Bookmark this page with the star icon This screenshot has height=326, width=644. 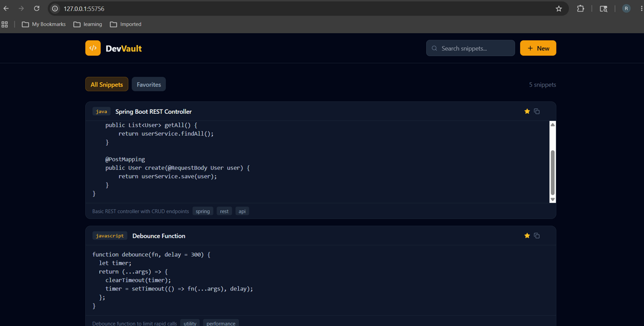tap(559, 9)
